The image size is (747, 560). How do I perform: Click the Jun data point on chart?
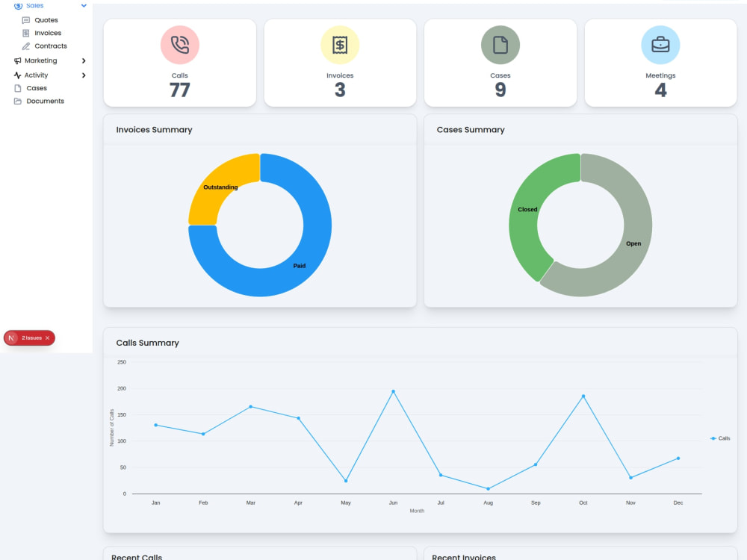click(x=393, y=391)
